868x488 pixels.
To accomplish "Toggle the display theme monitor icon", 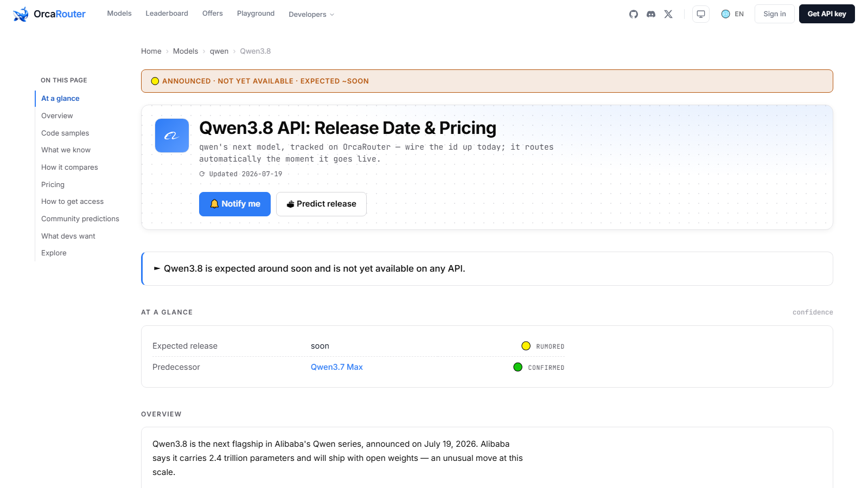I will tap(701, 14).
